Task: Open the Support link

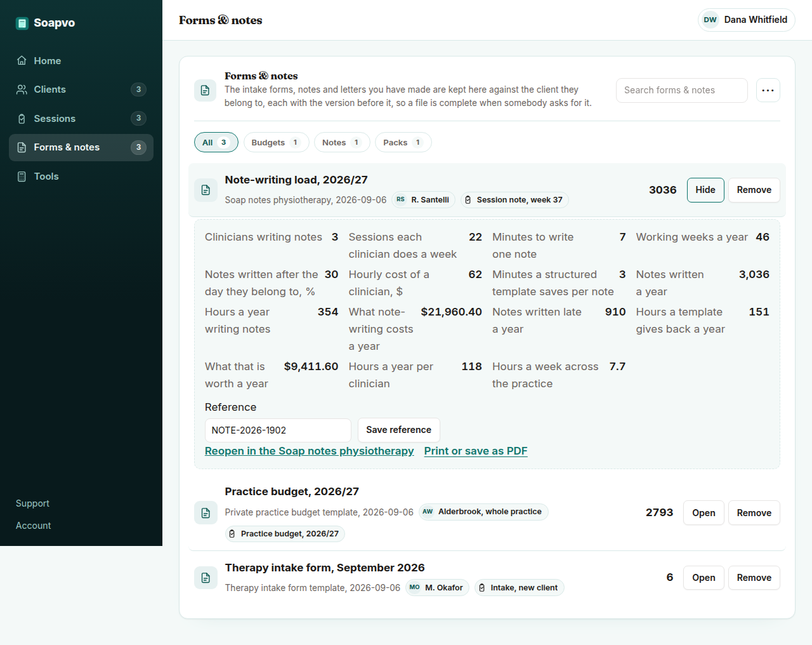Action: click(32, 503)
